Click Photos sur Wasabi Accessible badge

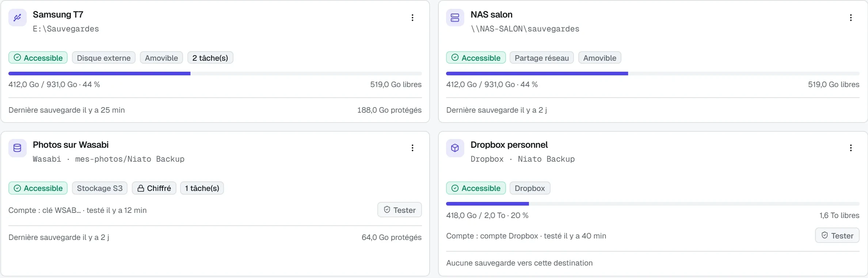[x=38, y=188]
